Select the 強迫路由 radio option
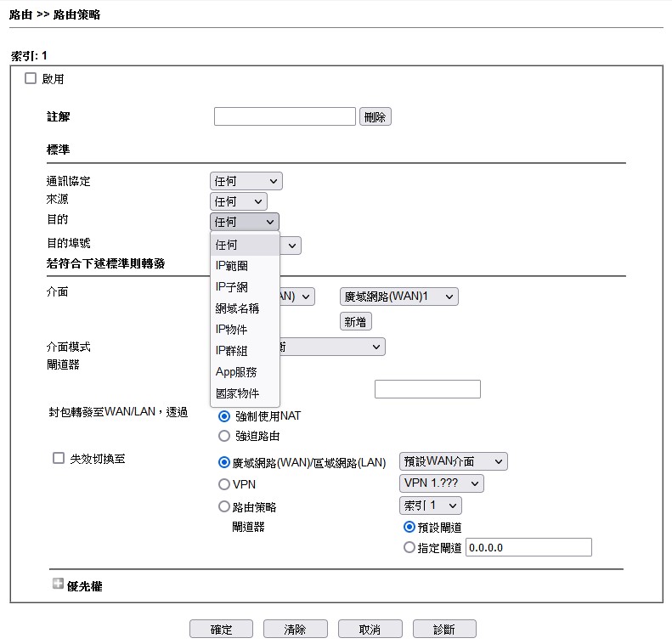Image resolution: width=672 pixels, height=644 pixels. pyautogui.click(x=224, y=436)
